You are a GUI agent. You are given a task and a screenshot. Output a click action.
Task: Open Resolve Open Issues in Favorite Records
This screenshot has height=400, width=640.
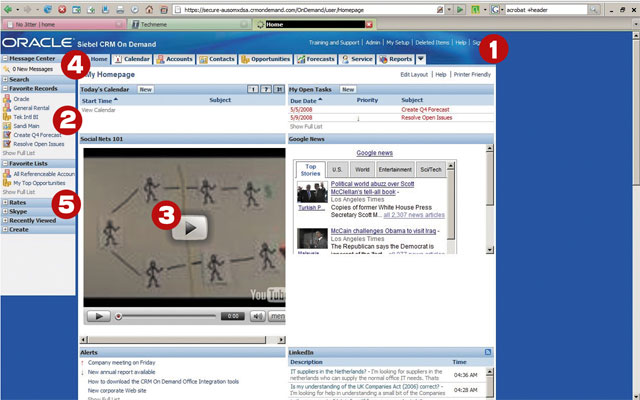coord(39,144)
